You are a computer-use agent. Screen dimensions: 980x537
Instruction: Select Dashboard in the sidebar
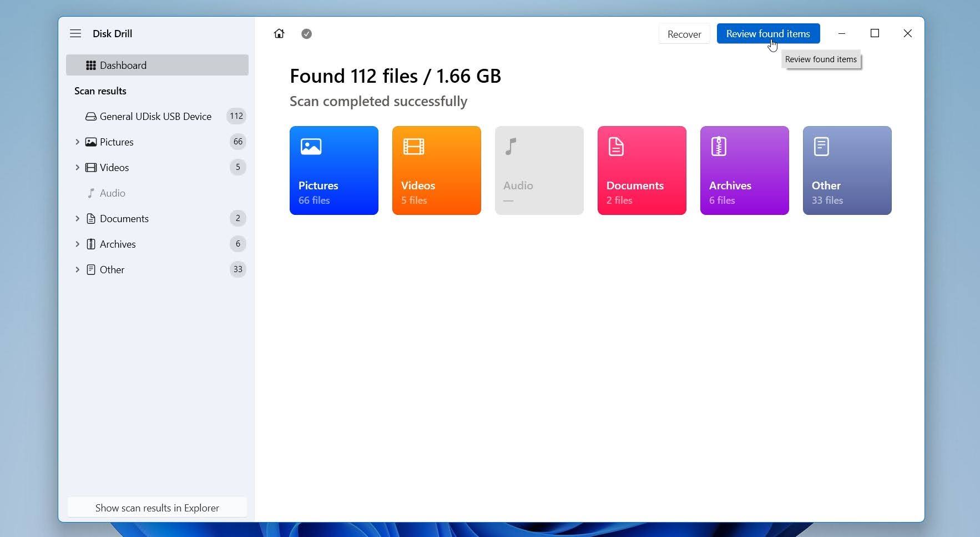point(157,65)
